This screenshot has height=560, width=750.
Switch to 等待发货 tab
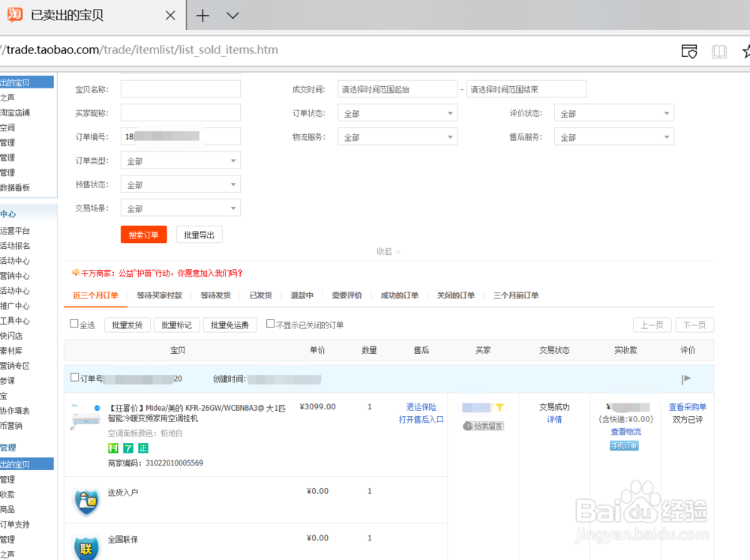[216, 295]
